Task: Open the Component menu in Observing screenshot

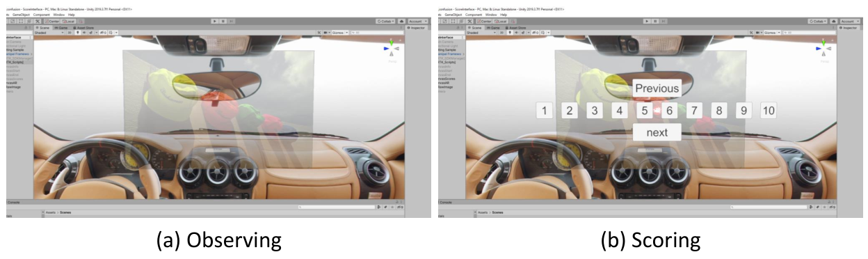Action: click(x=42, y=15)
